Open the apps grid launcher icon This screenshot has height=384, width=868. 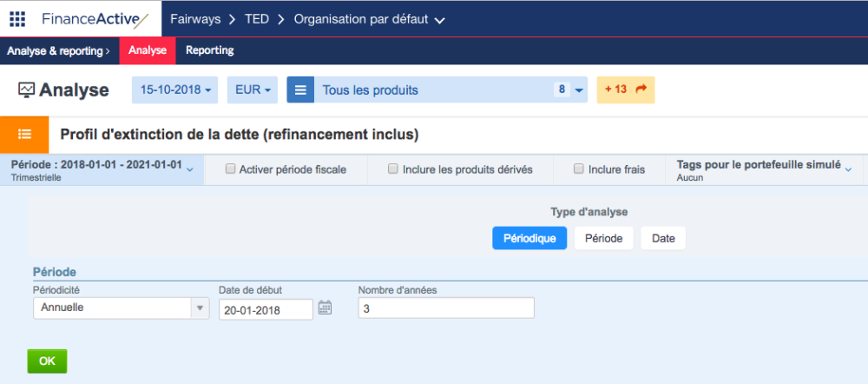pyautogui.click(x=17, y=19)
